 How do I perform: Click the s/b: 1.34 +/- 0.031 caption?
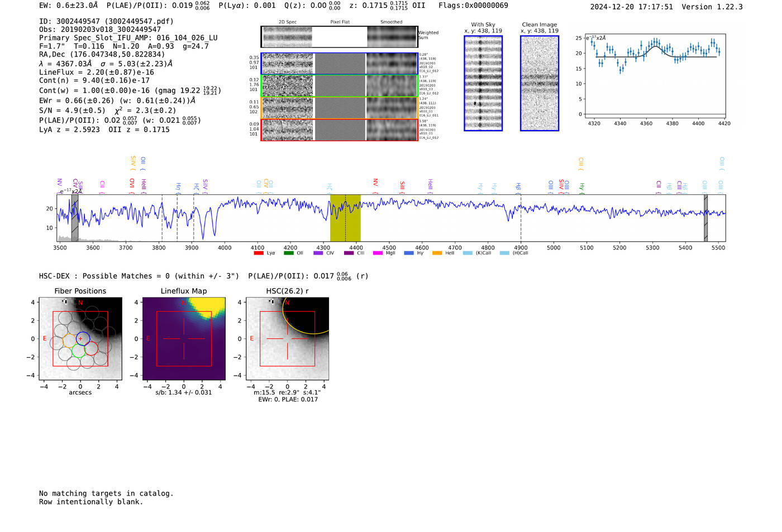coord(184,392)
